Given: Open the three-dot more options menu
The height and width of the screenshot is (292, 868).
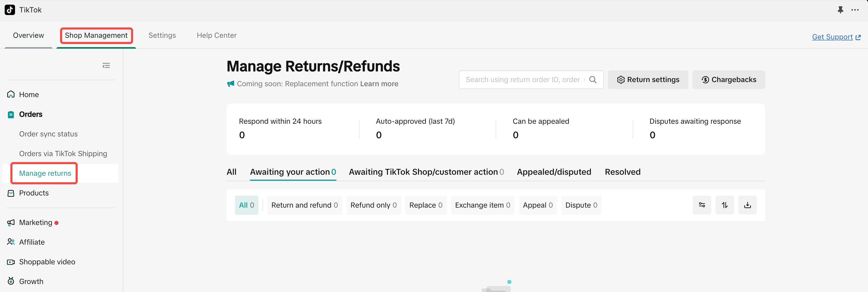Looking at the screenshot, I should 855,10.
